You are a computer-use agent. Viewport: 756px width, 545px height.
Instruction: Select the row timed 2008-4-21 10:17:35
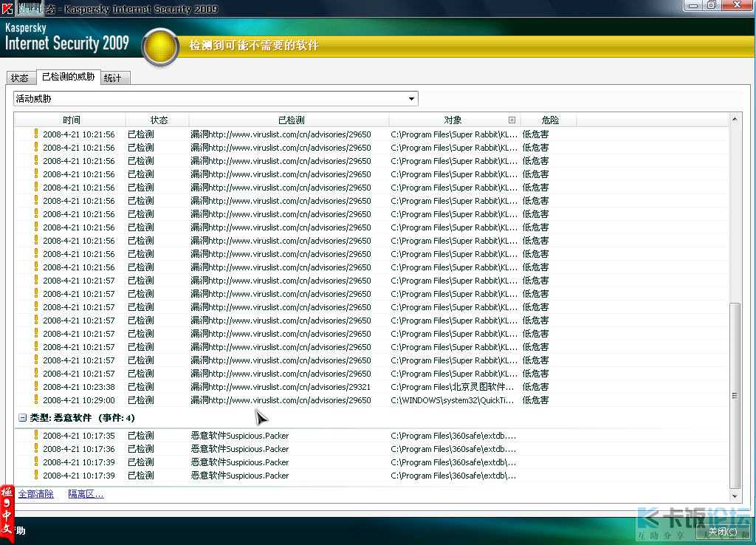click(371, 436)
